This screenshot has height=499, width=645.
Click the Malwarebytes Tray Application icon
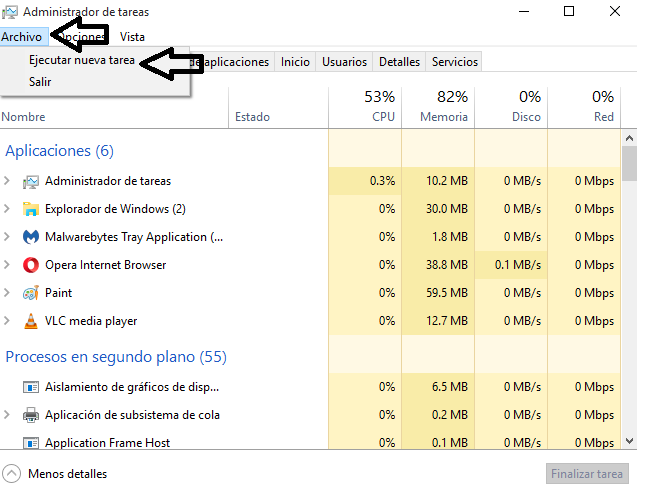pyautogui.click(x=31, y=237)
